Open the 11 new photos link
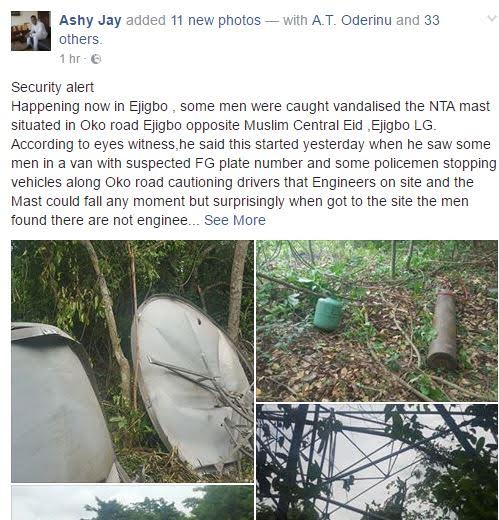Screen dimensions: 499x520 [216, 20]
